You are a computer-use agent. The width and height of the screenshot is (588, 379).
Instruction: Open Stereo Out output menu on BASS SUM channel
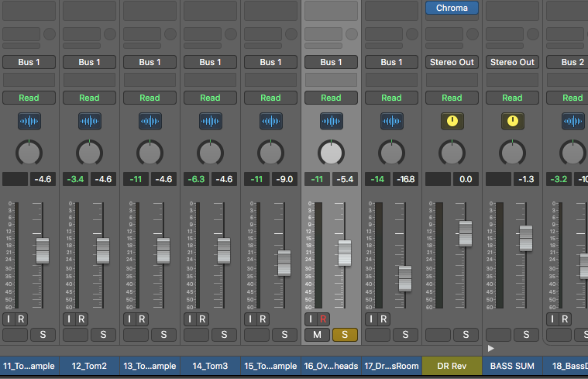(x=512, y=62)
